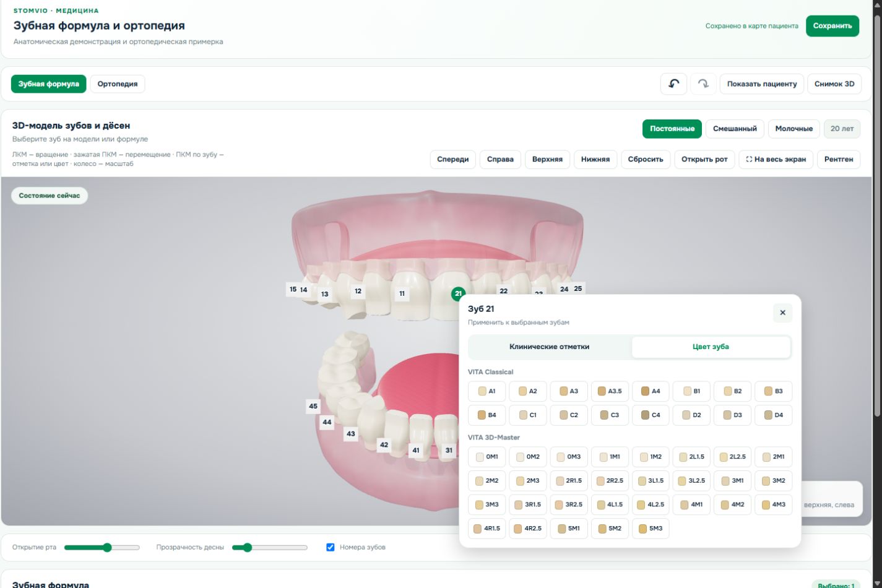This screenshot has height=588, width=882.
Task: Click tooth label 21 on 3D model
Action: point(458,293)
